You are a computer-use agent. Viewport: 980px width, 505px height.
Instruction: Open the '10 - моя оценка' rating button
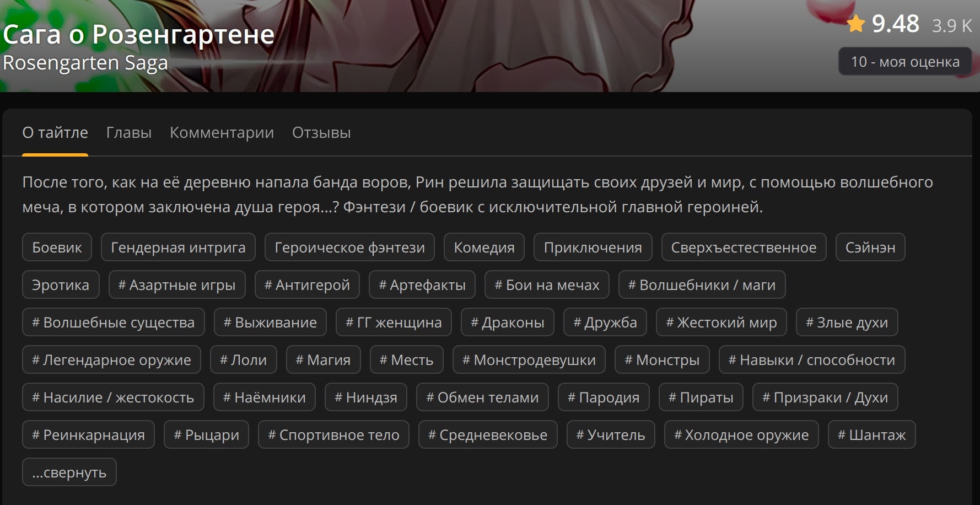click(x=904, y=62)
